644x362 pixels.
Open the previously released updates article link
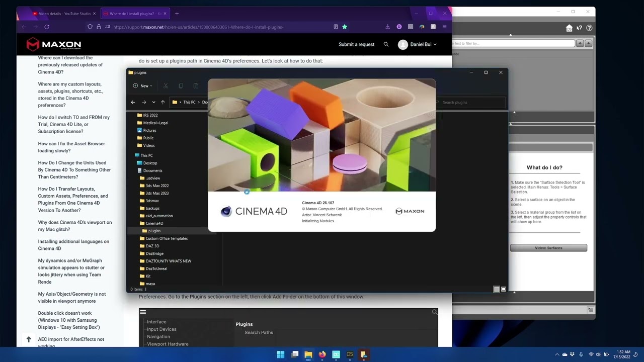coord(70,65)
